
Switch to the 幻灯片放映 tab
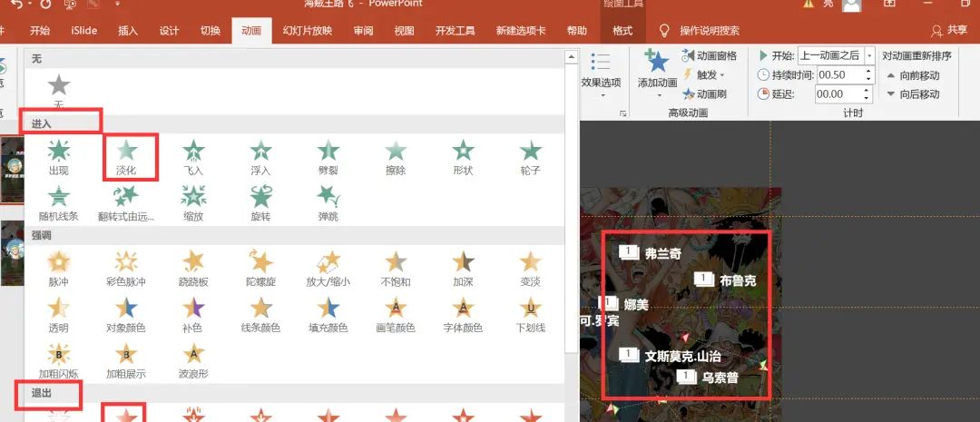click(308, 31)
